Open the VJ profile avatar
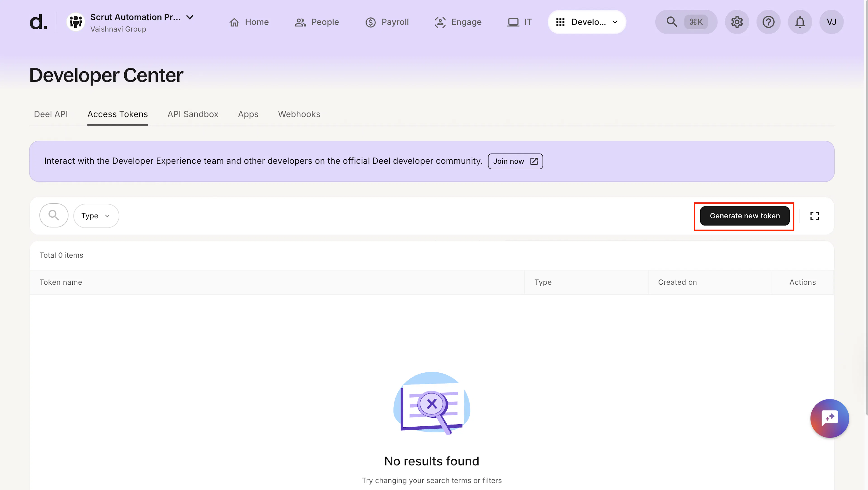Viewport: 868px width, 490px height. 831,22
